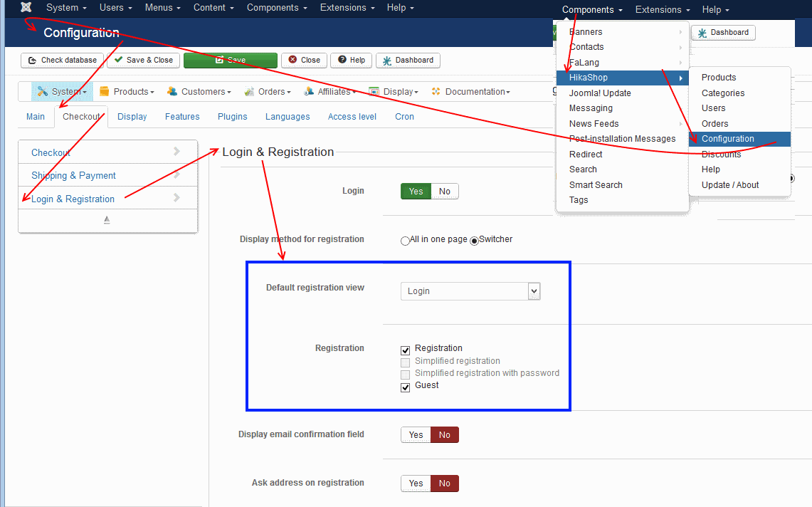Open the Menus dropdown in top bar
This screenshot has height=507, width=812.
coord(162,8)
